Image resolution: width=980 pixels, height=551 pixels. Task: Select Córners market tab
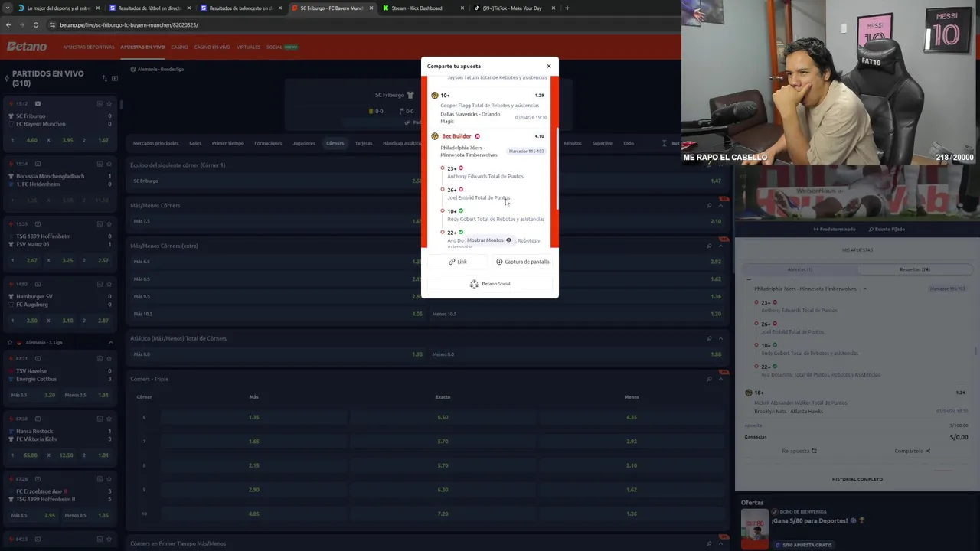(x=335, y=143)
